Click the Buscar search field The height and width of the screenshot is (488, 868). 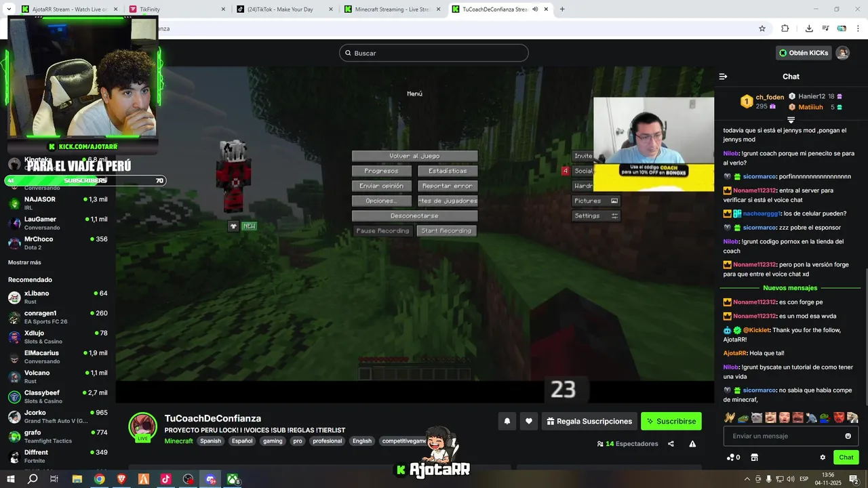click(434, 53)
